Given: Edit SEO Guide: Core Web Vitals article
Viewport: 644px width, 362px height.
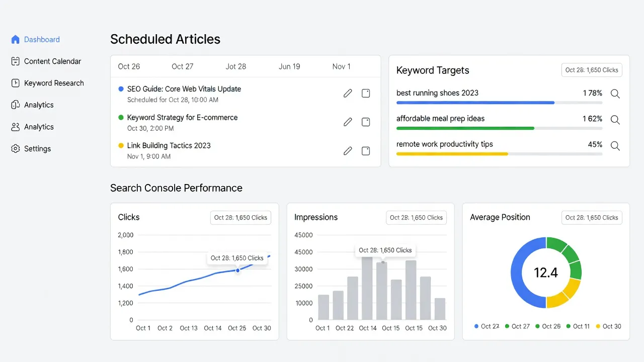Looking at the screenshot, I should (348, 93).
